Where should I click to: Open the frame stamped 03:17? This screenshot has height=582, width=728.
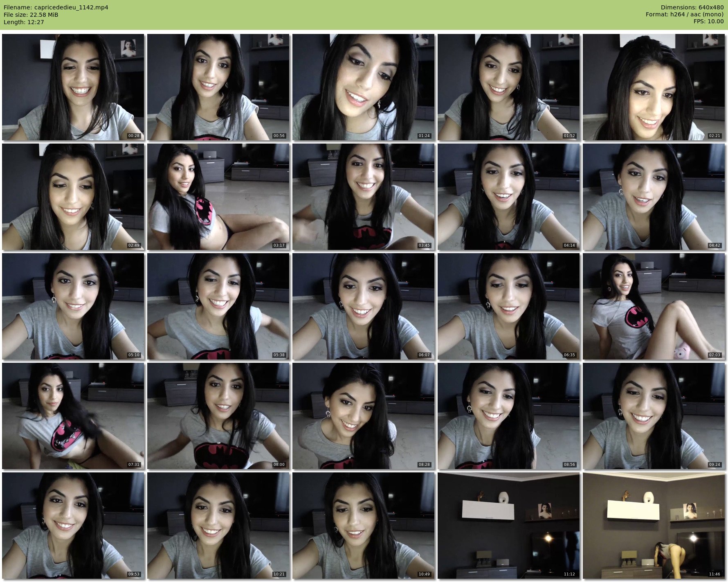point(218,197)
